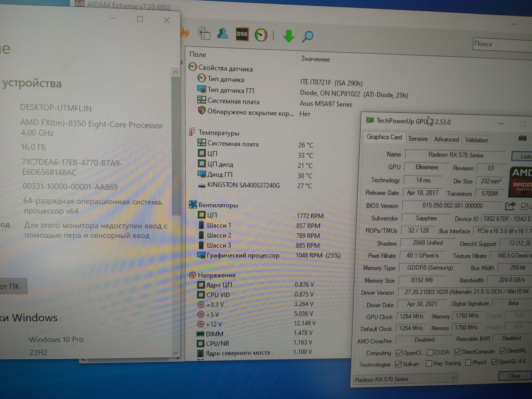Select the CPU/NB voltage row
Viewport: 532px width, 399px height.
pyautogui.click(x=255, y=343)
